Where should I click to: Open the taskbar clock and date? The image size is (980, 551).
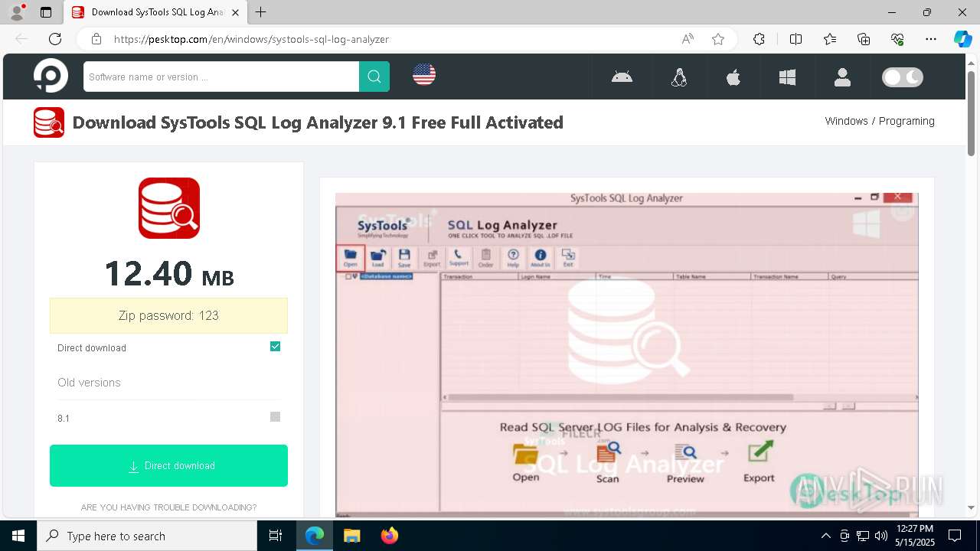(914, 536)
